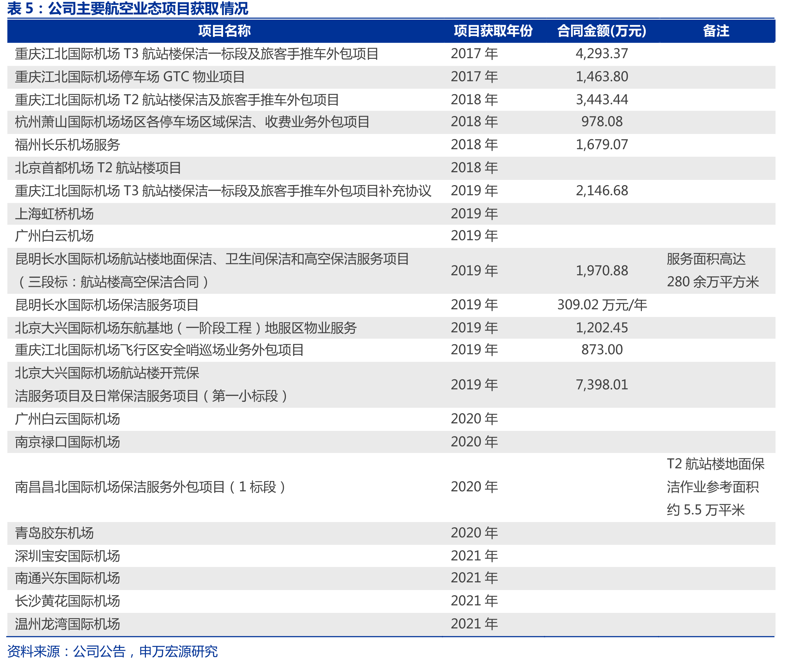The image size is (812, 663).
Task: Select the row 温州龙湾国际机场
Action: [x=391, y=624]
